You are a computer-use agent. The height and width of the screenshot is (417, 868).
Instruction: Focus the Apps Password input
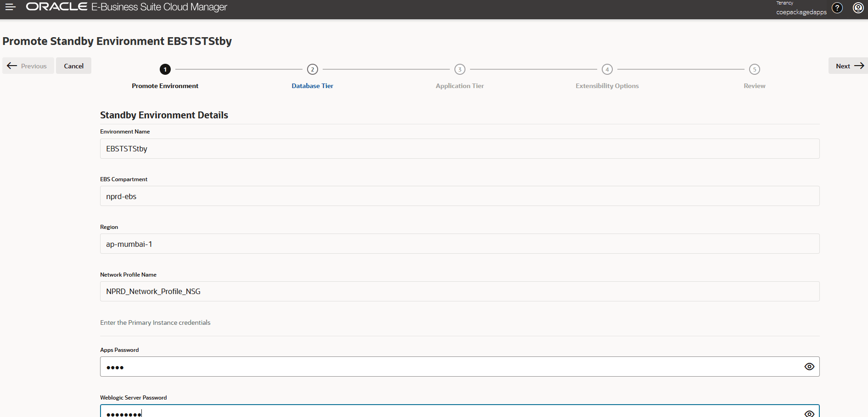(x=459, y=367)
